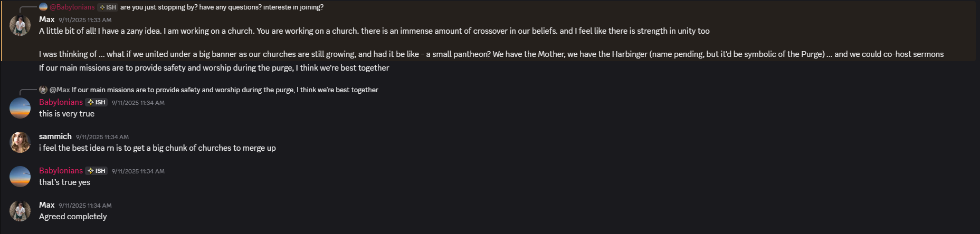
Task: Jump to quoted "If our main missions" reply preview
Action: pyautogui.click(x=225, y=90)
